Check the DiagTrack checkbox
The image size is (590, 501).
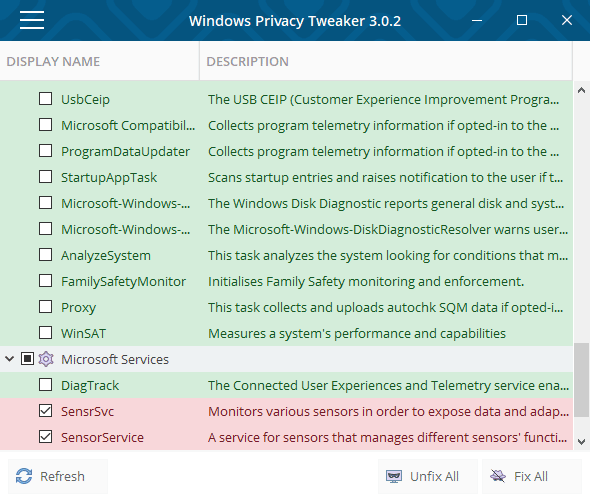tap(46, 385)
